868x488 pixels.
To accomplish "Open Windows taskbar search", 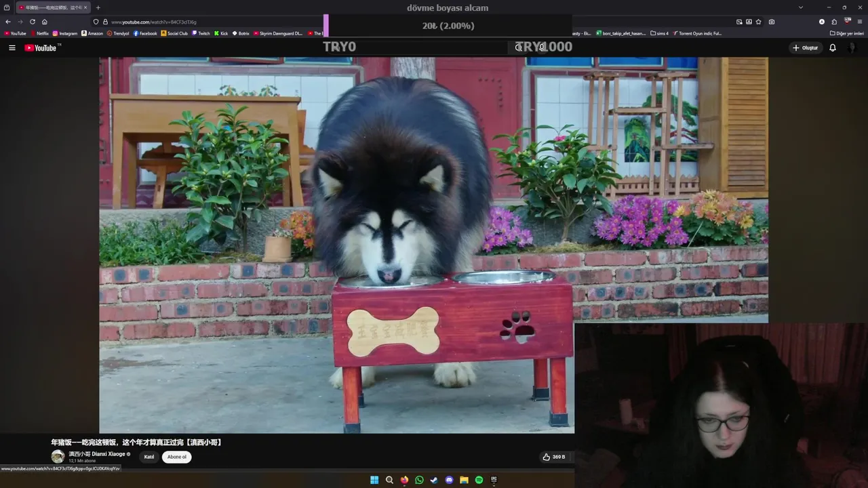I will coord(389,480).
